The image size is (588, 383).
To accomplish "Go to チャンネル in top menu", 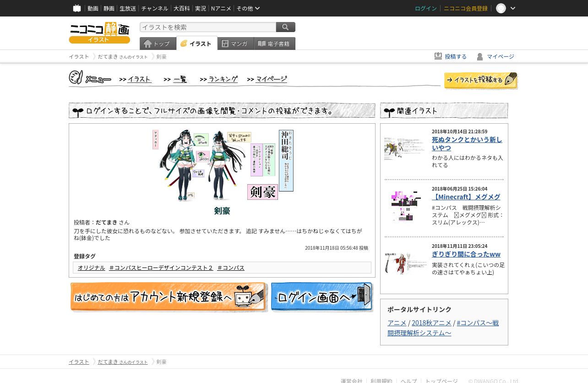I will coord(155,8).
